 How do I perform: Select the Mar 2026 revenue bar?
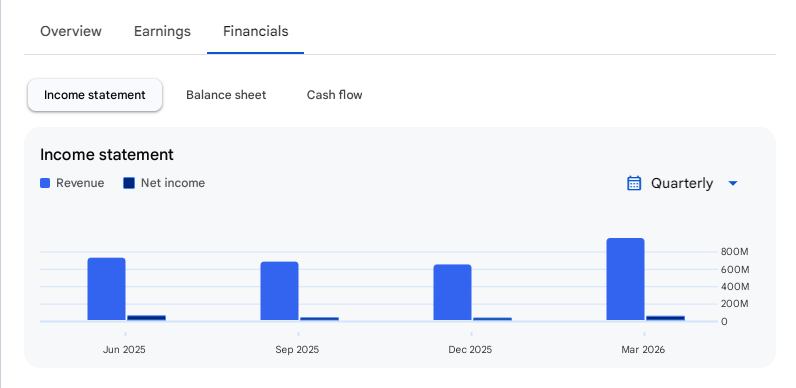pyautogui.click(x=625, y=279)
